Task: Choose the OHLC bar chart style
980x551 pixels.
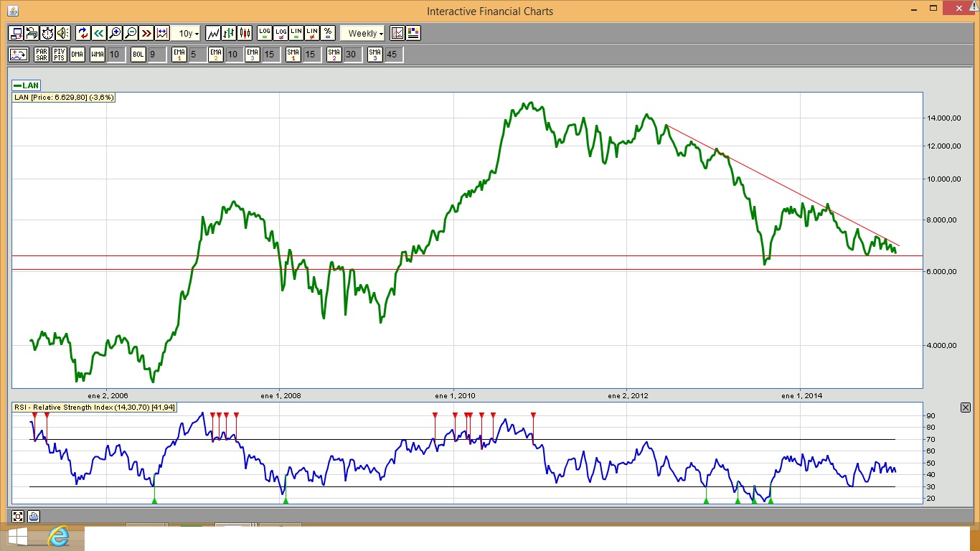Action: tap(229, 33)
